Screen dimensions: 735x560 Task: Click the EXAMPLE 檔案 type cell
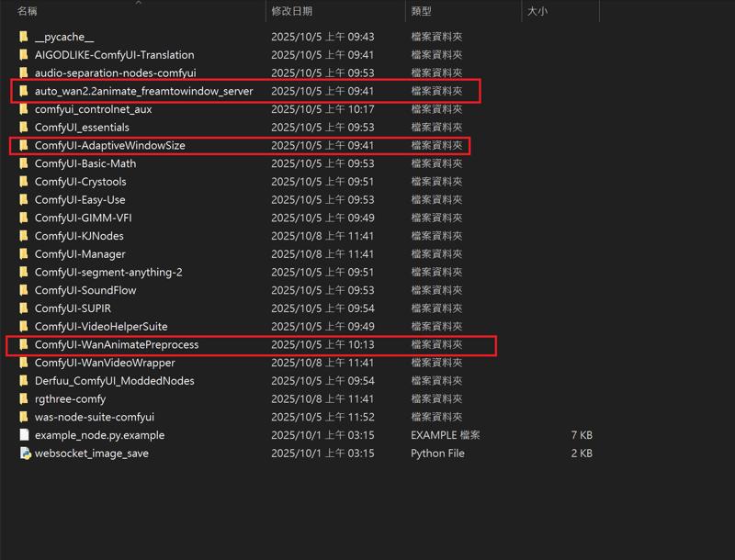coord(446,435)
